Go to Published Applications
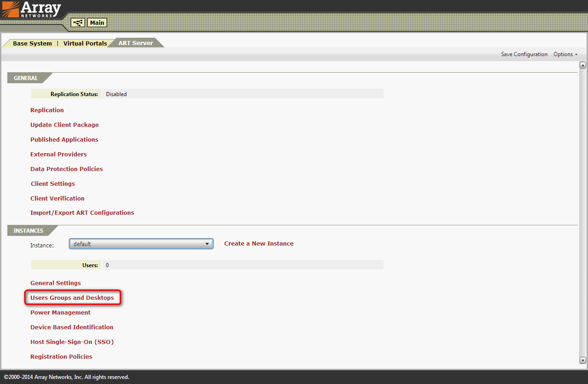The image size is (588, 384). (x=64, y=140)
